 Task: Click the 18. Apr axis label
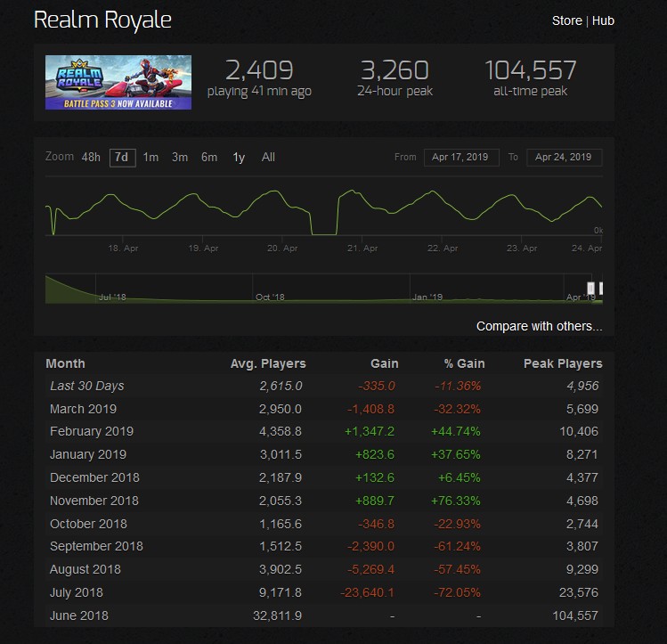(123, 248)
